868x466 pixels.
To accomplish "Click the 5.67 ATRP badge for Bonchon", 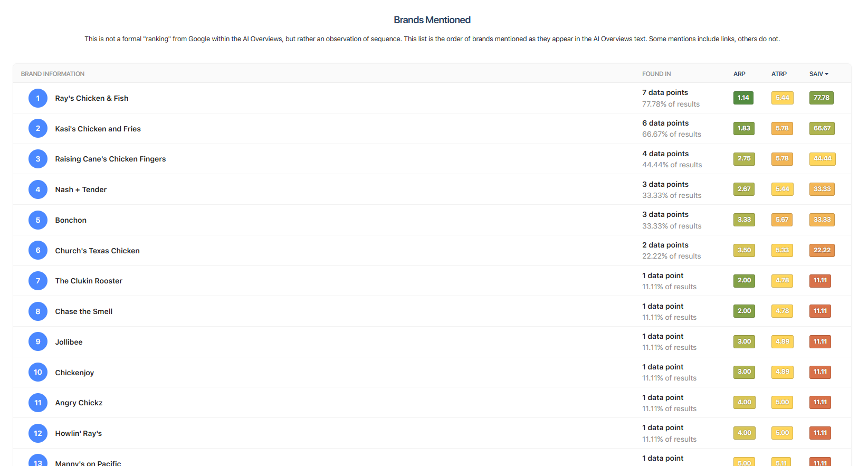I will [782, 220].
